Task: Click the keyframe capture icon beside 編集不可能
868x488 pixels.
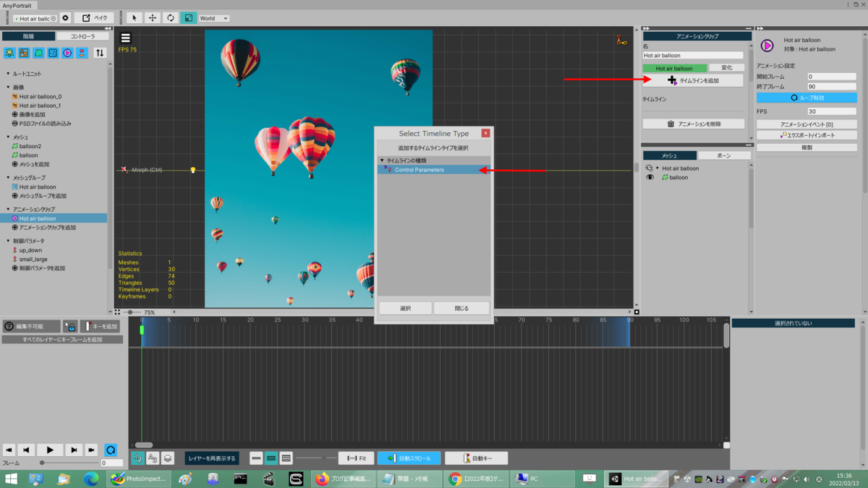Action: (x=70, y=327)
